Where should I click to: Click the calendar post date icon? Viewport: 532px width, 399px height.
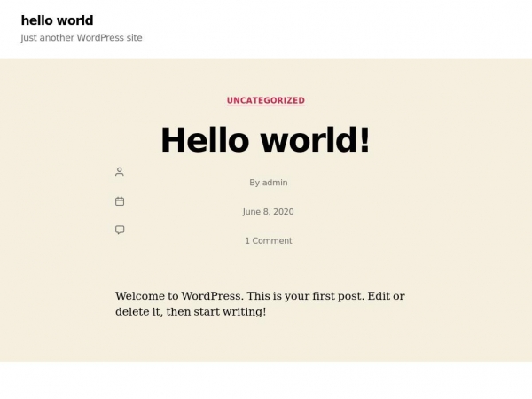pos(120,201)
